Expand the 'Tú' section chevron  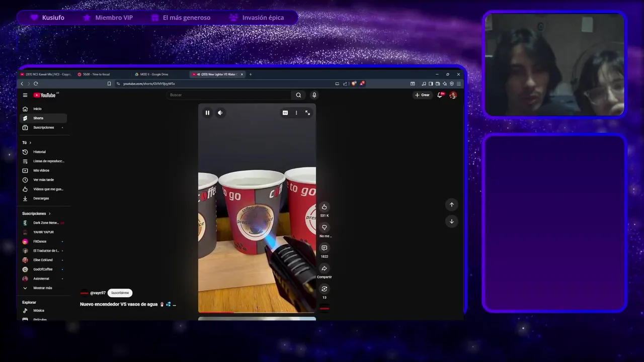coord(30,143)
